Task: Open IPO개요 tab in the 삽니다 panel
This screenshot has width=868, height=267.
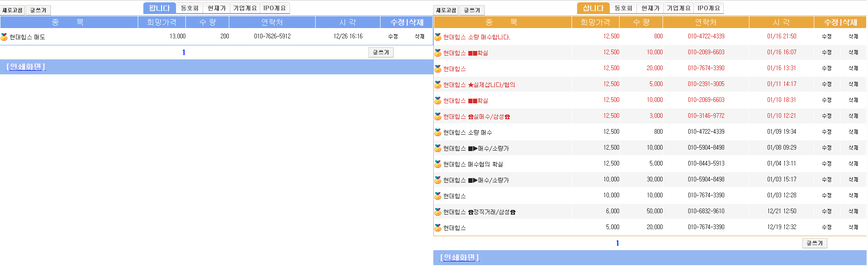Action: [x=709, y=8]
